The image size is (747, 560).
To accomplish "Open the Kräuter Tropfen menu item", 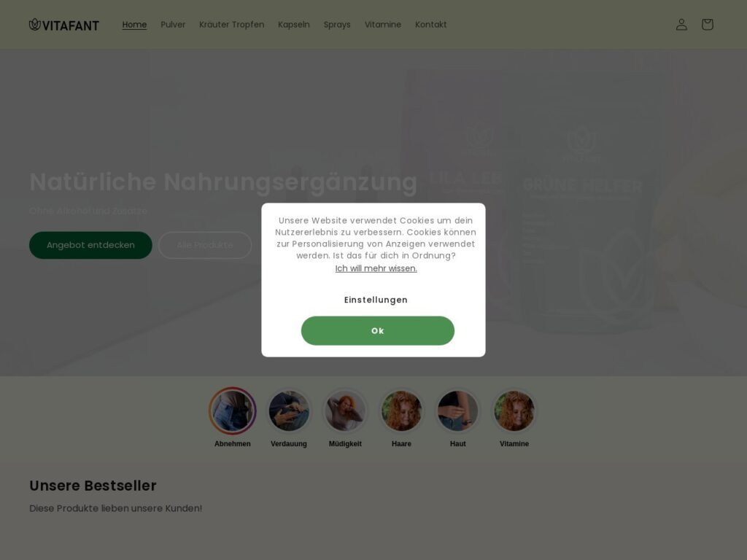I will point(231,24).
